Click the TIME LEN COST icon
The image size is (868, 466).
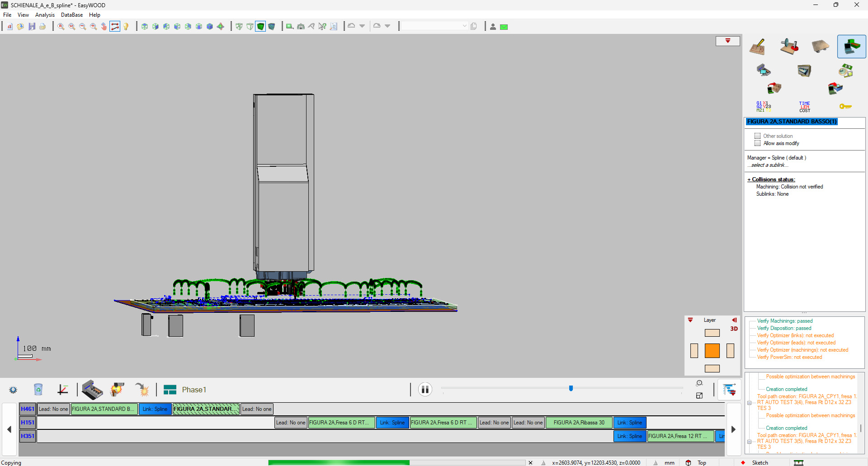point(805,107)
